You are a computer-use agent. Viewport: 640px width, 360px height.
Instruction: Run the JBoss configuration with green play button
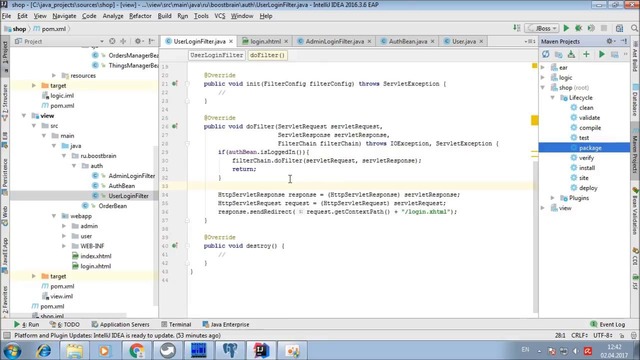[566, 28]
